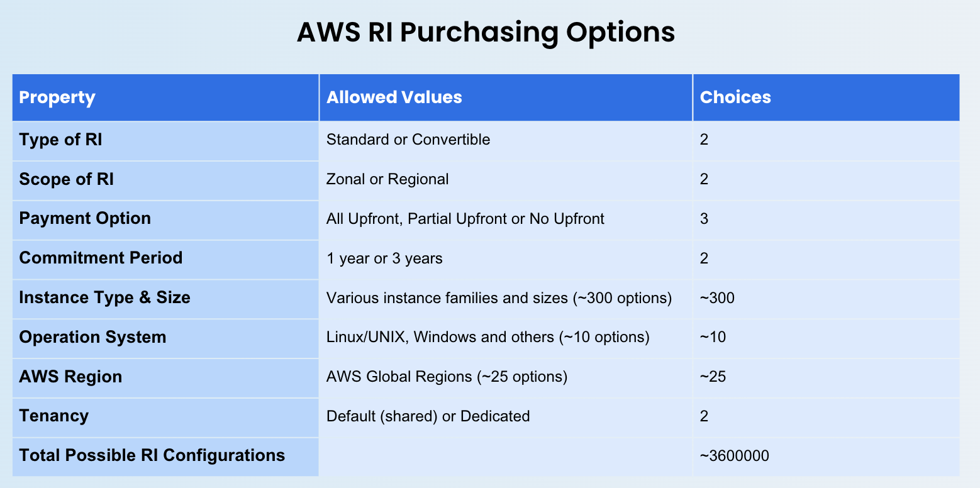
Task: Select the Allowed Values column header
Action: (x=506, y=97)
